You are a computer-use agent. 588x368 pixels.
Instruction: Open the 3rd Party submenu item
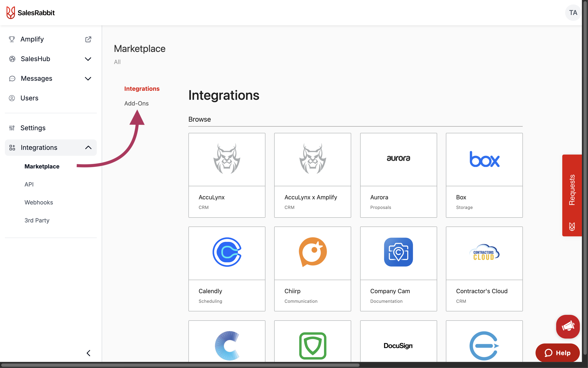tap(37, 220)
